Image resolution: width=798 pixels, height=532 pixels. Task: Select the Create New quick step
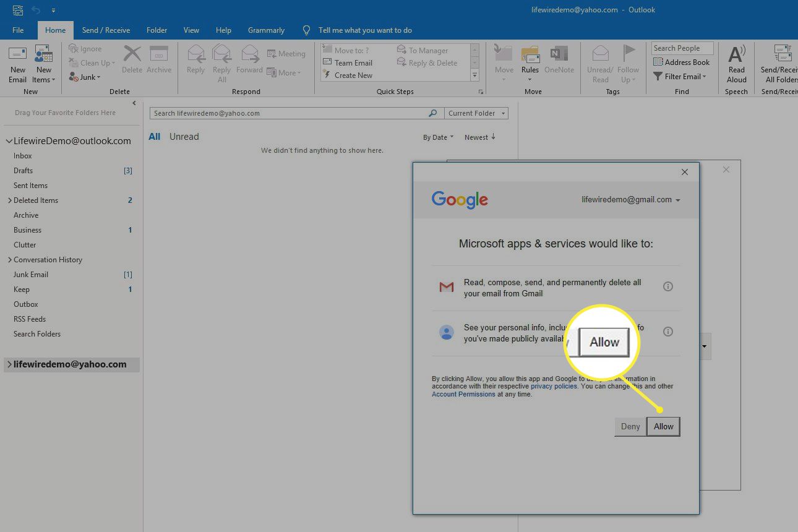(348, 75)
